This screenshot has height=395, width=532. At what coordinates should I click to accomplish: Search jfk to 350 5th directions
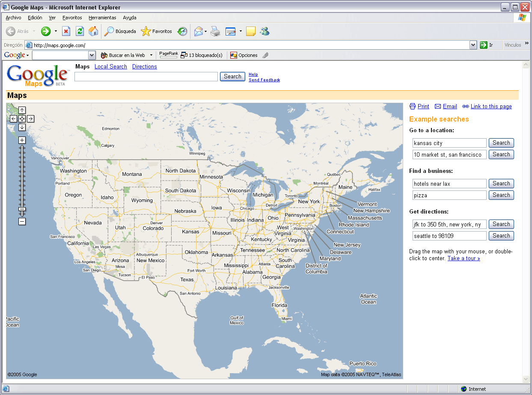pyautogui.click(x=501, y=224)
